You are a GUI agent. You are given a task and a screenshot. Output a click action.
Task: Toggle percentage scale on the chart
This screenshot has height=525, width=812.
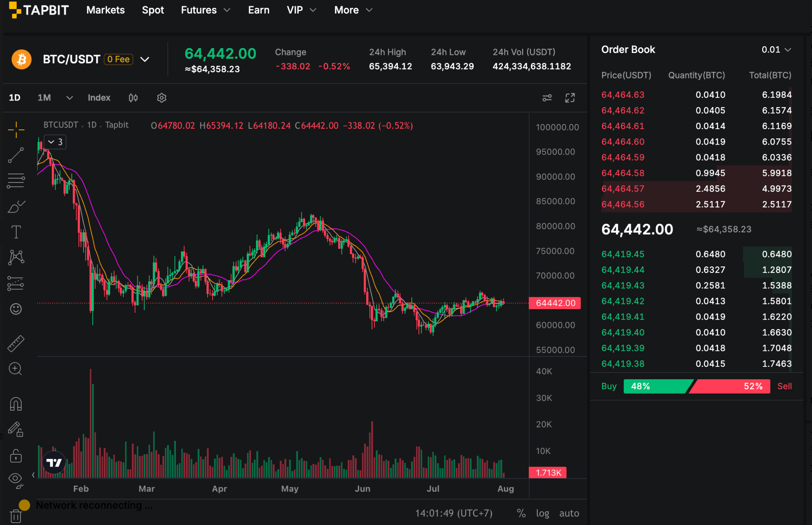click(x=521, y=513)
